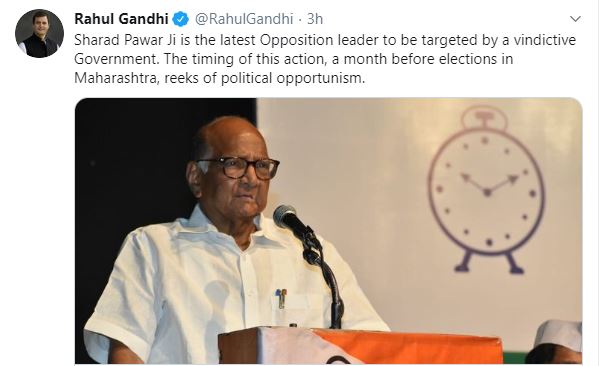Image resolution: width=612 pixels, height=366 pixels.
Task: Click the tweet text mentioning vindictive Government
Action: pyautogui.click(x=325, y=59)
